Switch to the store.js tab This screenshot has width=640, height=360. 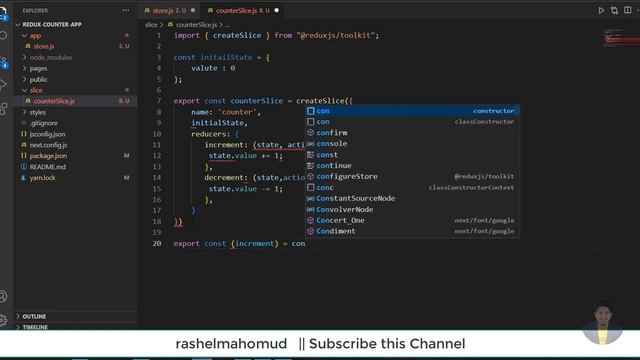click(x=169, y=11)
